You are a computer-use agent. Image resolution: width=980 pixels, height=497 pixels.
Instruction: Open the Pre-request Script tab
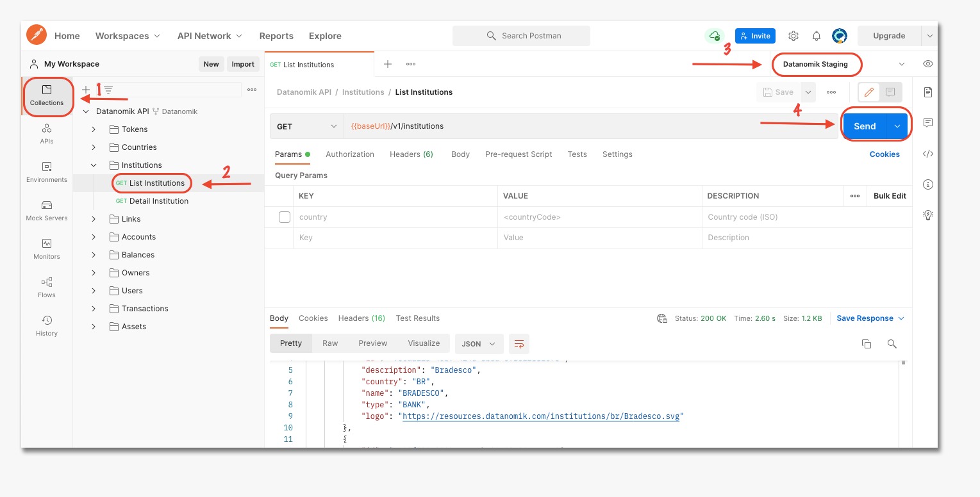tap(519, 154)
